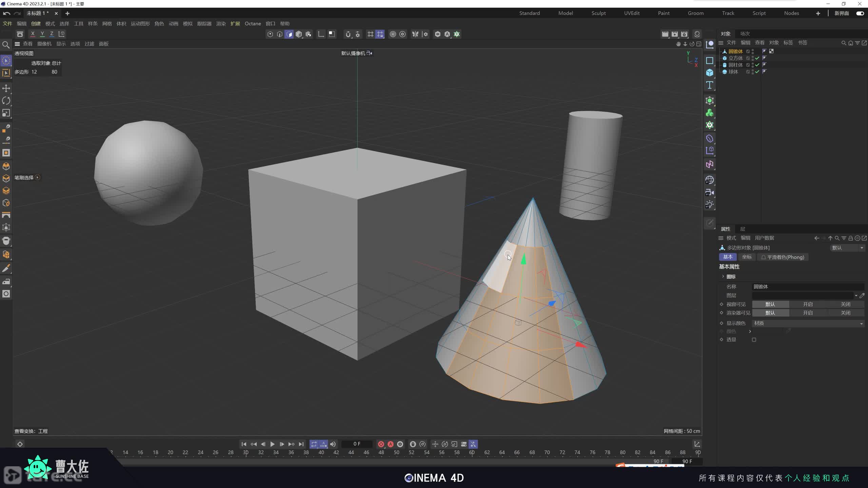Switch to polygon mode icon
Screen dimensions: 868x488
(x=289, y=34)
